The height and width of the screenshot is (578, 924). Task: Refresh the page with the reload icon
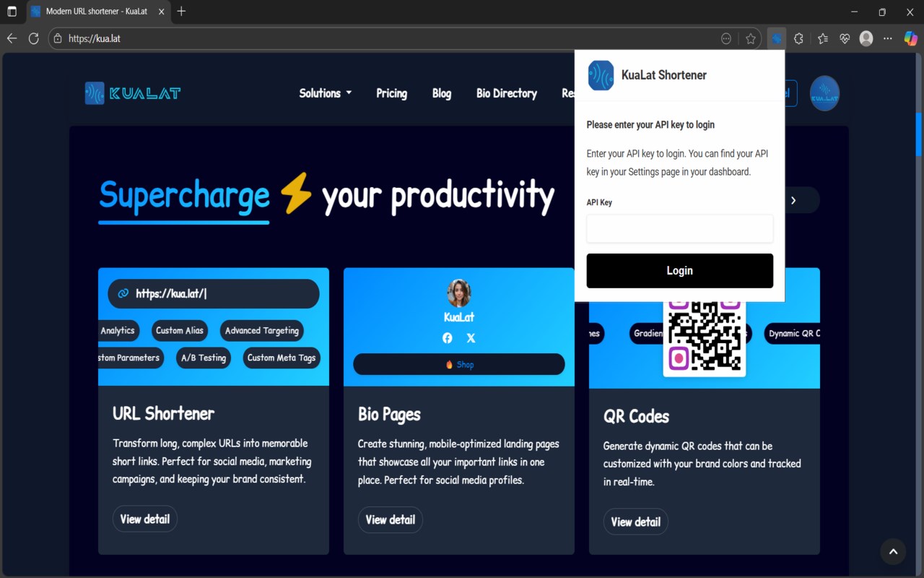click(x=33, y=39)
